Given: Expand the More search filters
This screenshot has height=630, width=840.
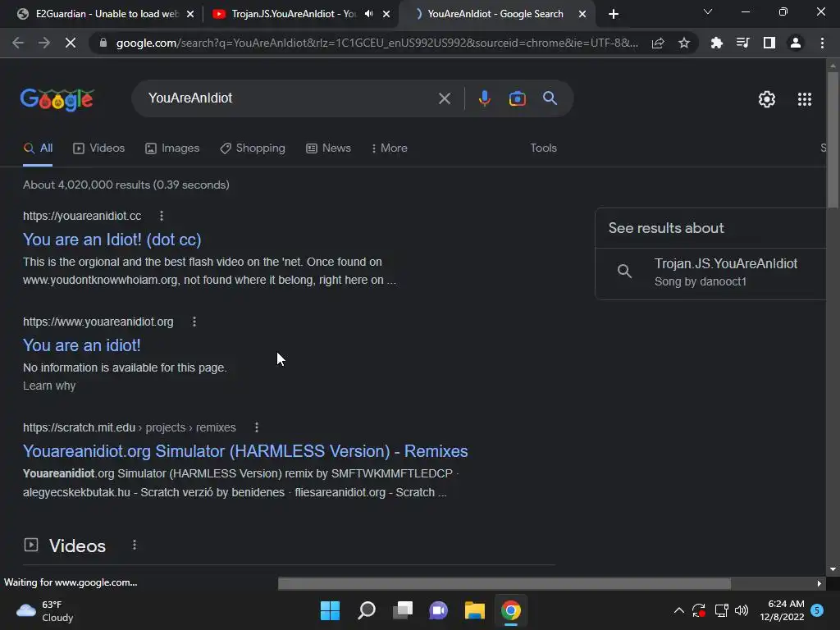Looking at the screenshot, I should [x=390, y=148].
